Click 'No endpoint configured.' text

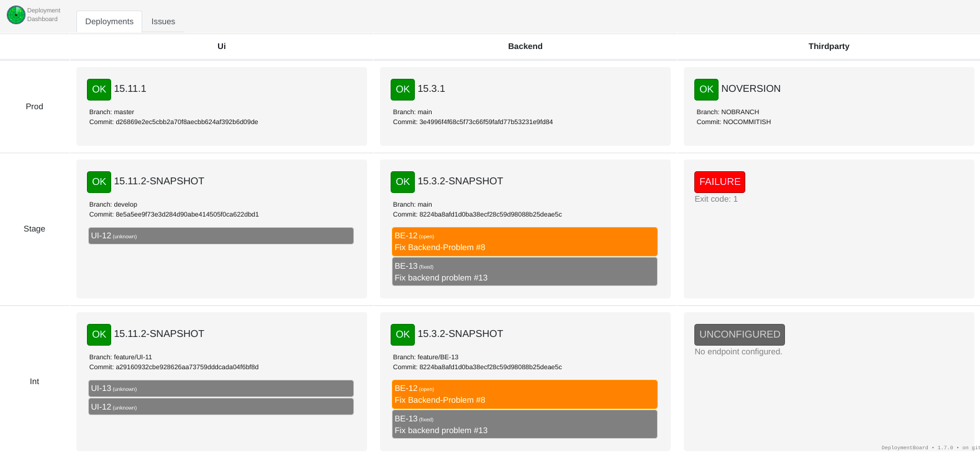coord(738,352)
